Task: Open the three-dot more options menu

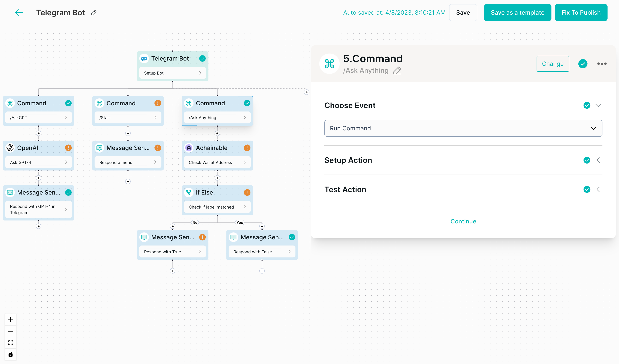Action: [x=602, y=64]
